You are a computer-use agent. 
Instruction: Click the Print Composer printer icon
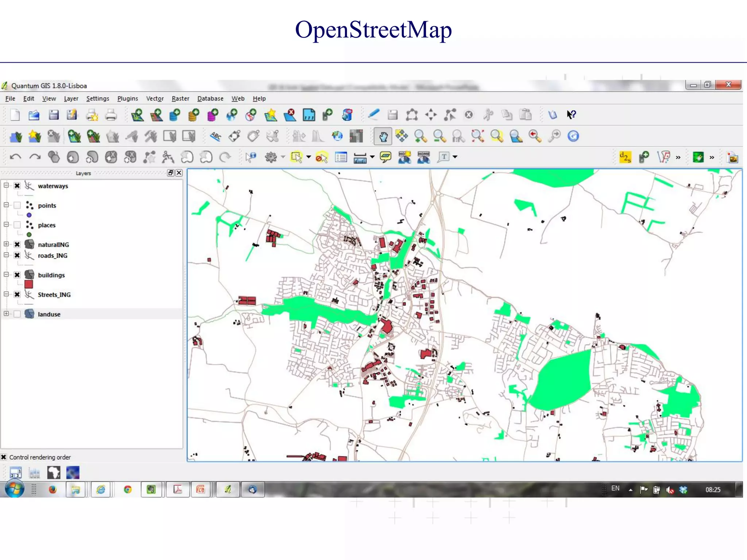coord(111,115)
